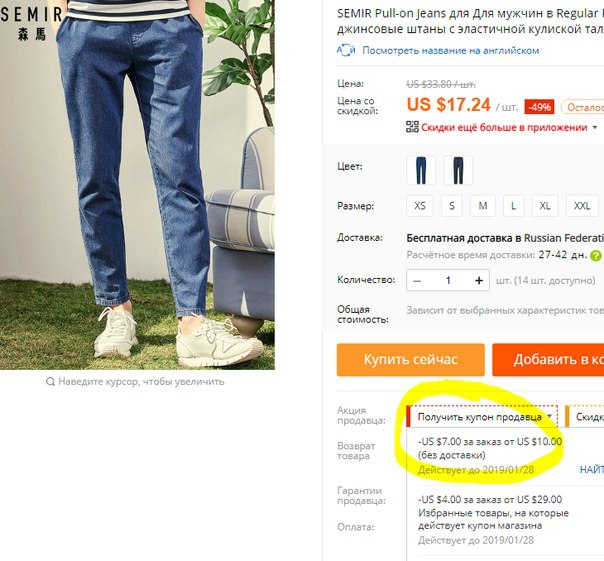Click the translate icon beside English title link
The height and width of the screenshot is (561, 604).
(346, 50)
